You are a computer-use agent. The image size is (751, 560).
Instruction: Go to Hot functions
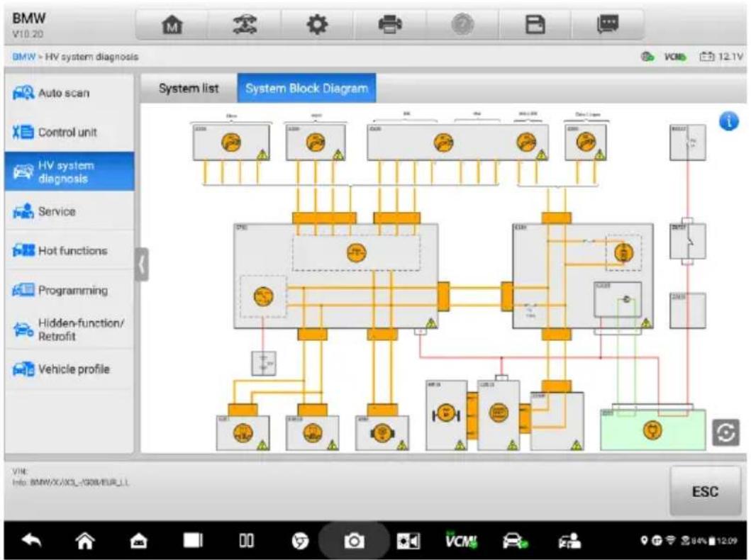pos(69,250)
